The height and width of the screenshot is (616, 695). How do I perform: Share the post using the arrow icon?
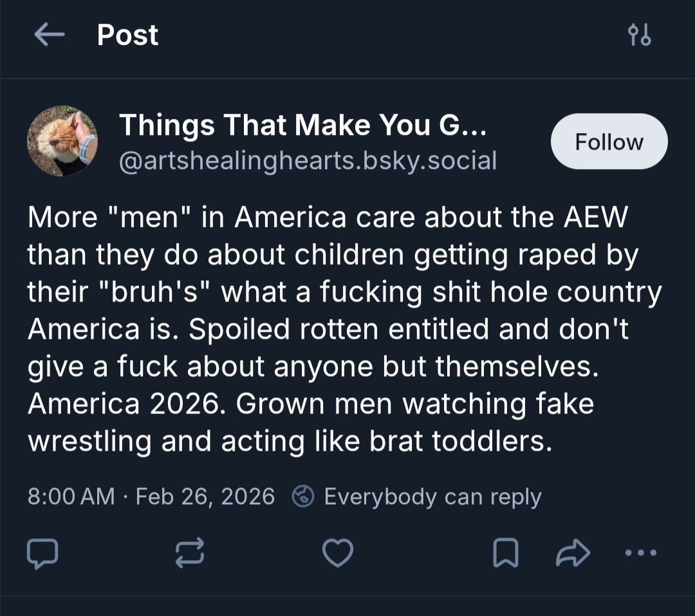pos(572,553)
